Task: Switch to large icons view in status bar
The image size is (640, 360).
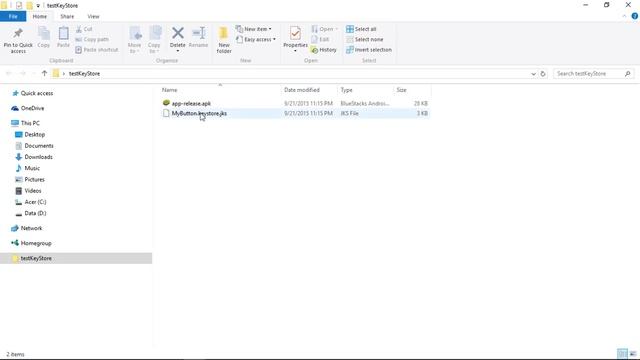Action: click(x=633, y=354)
